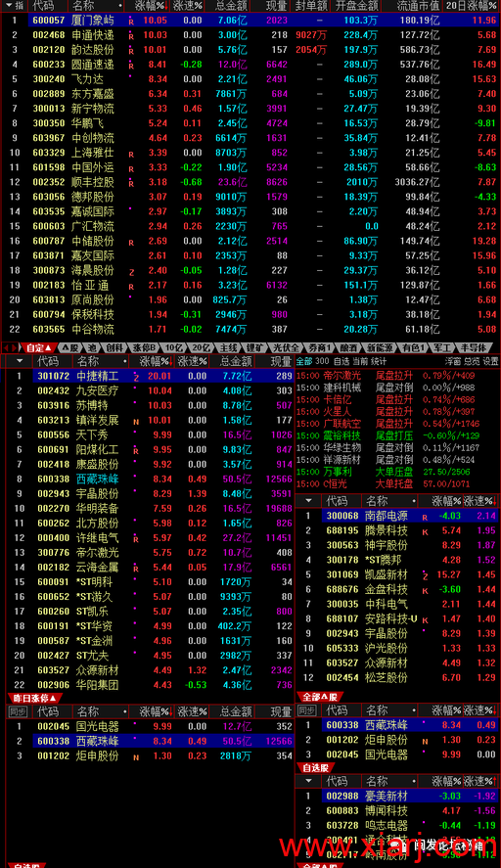
Task: Click the R marker beside 厦门象屿
Action: click(x=131, y=23)
